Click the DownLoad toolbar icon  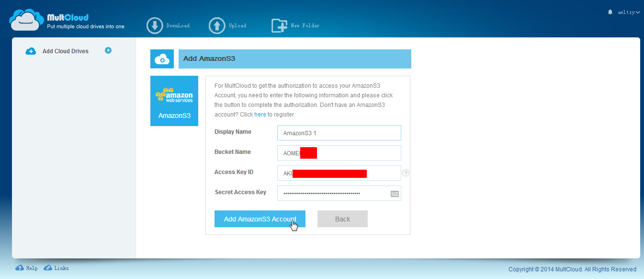pyautogui.click(x=155, y=25)
